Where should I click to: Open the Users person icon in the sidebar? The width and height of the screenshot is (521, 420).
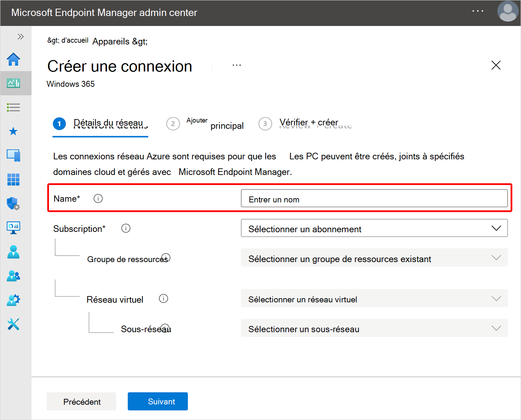pyautogui.click(x=14, y=252)
